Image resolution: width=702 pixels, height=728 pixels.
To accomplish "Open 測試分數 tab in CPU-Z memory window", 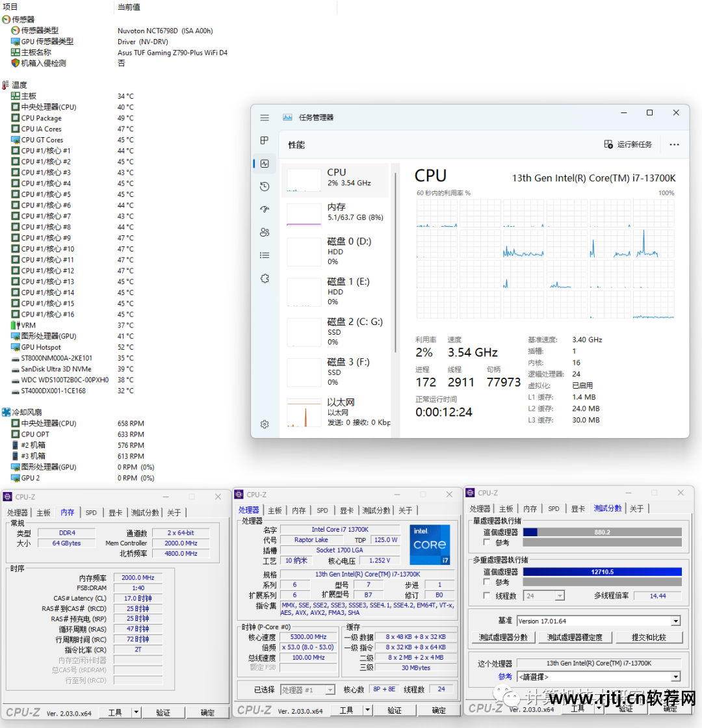I will click(x=145, y=513).
